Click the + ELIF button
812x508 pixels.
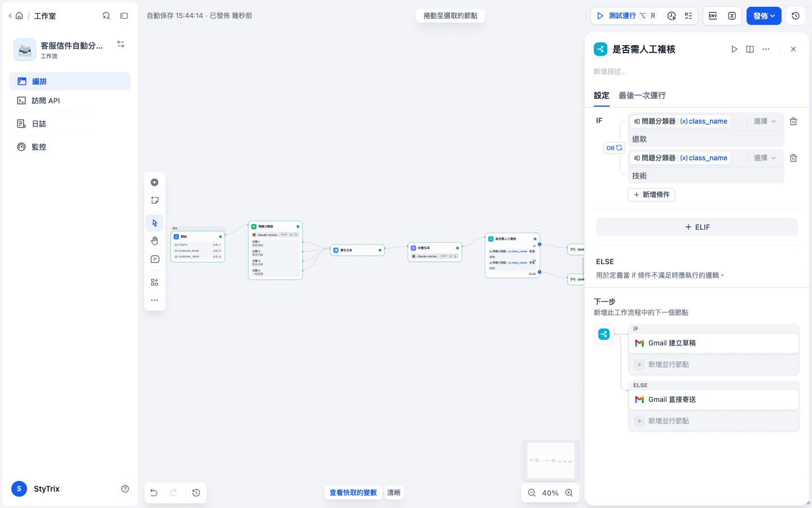pyautogui.click(x=697, y=227)
